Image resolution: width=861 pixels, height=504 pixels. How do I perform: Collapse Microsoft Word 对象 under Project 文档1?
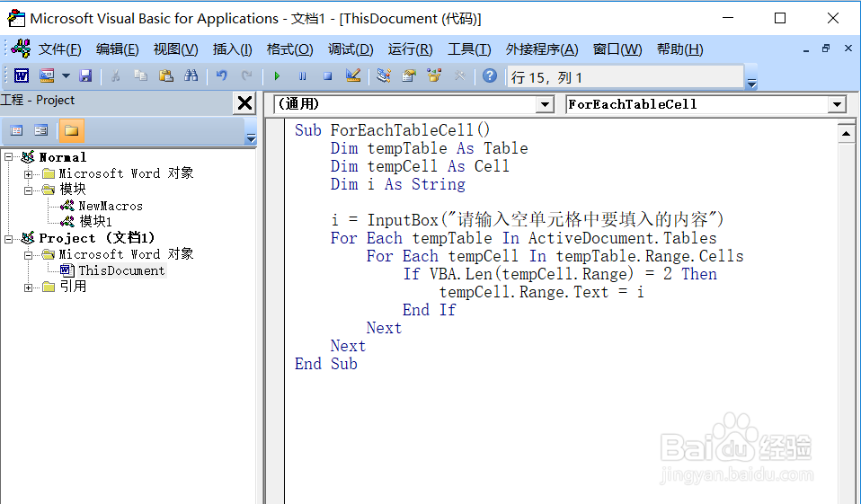(28, 255)
